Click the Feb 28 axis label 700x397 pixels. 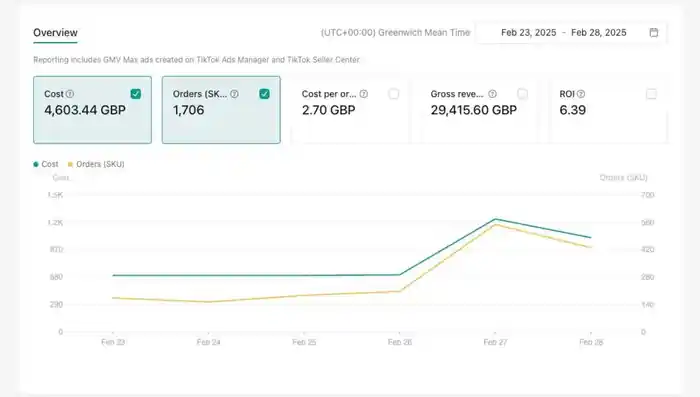591,342
